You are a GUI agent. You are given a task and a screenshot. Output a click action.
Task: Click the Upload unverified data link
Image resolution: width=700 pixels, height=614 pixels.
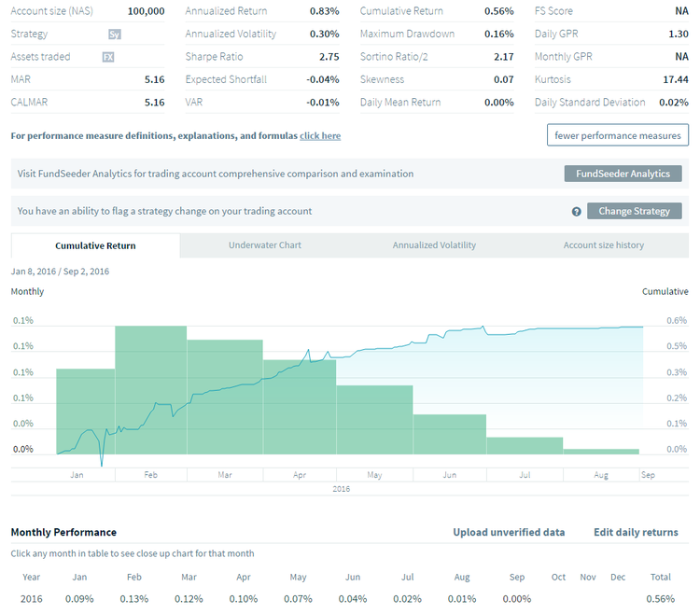pos(509,532)
